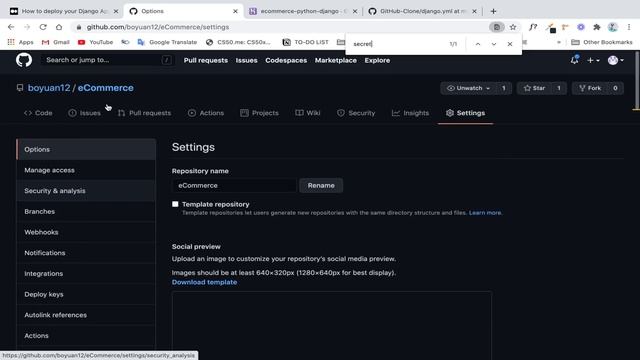Open the Apps bookmark
This screenshot has width=640, height=360.
tap(20, 42)
